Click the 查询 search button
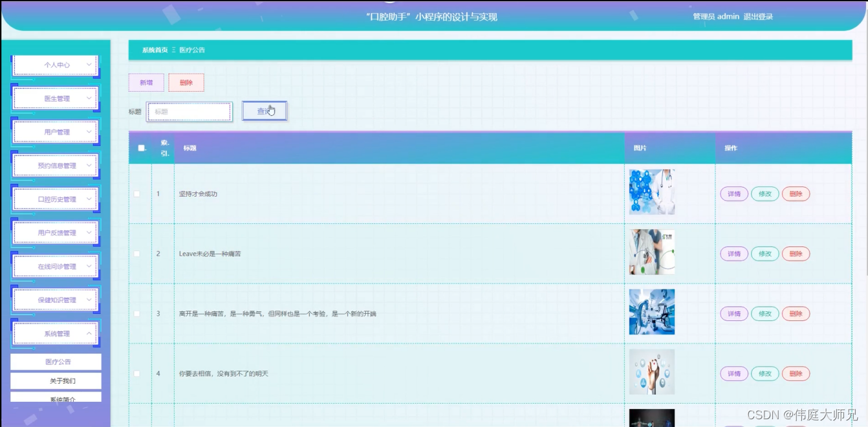 coord(265,111)
